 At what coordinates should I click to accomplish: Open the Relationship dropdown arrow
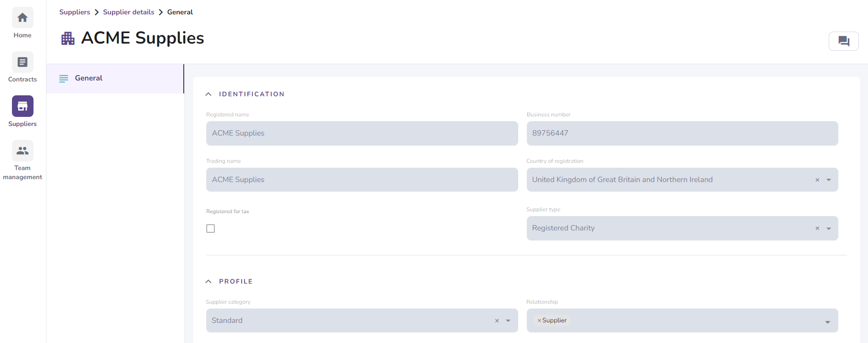click(828, 322)
